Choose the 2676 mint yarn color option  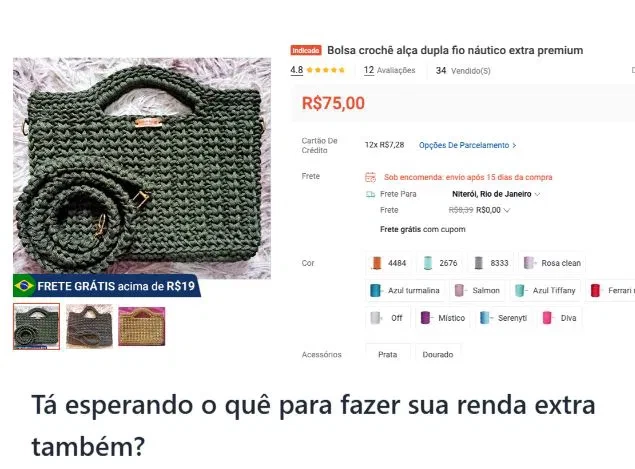[x=439, y=263]
